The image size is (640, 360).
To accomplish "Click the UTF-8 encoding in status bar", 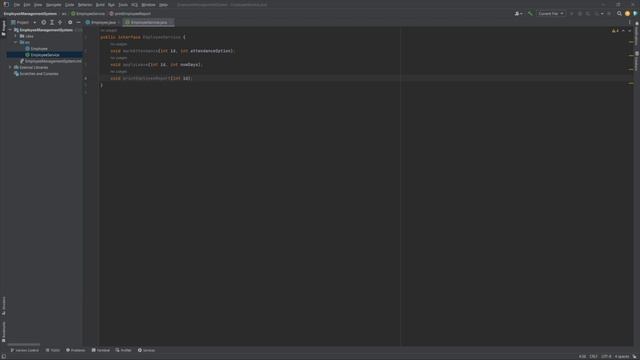I will [606, 356].
